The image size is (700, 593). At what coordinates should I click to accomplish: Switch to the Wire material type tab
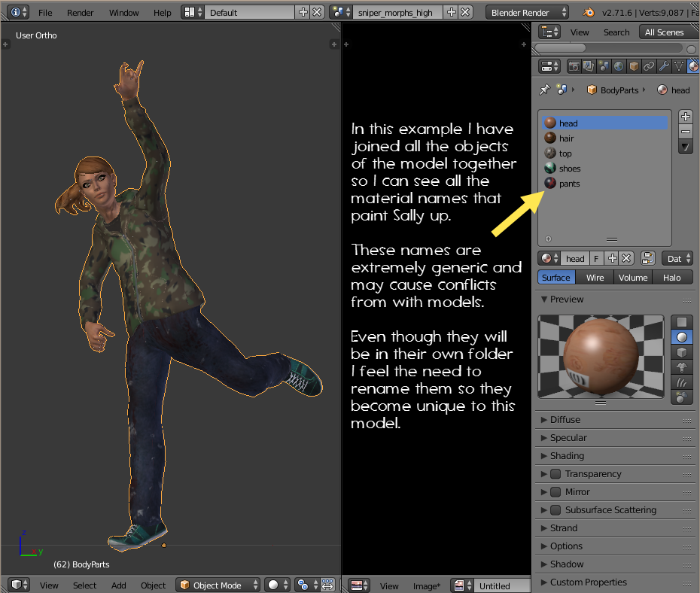click(x=595, y=278)
